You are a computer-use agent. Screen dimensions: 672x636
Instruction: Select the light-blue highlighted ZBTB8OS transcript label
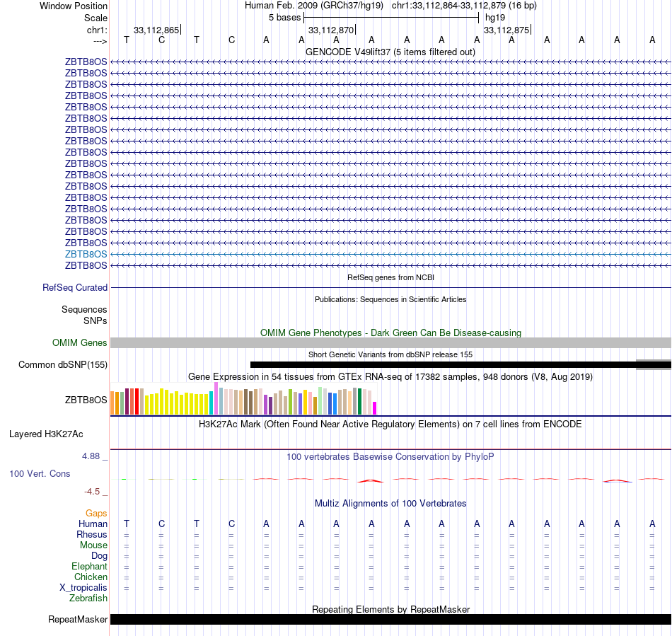click(x=86, y=254)
